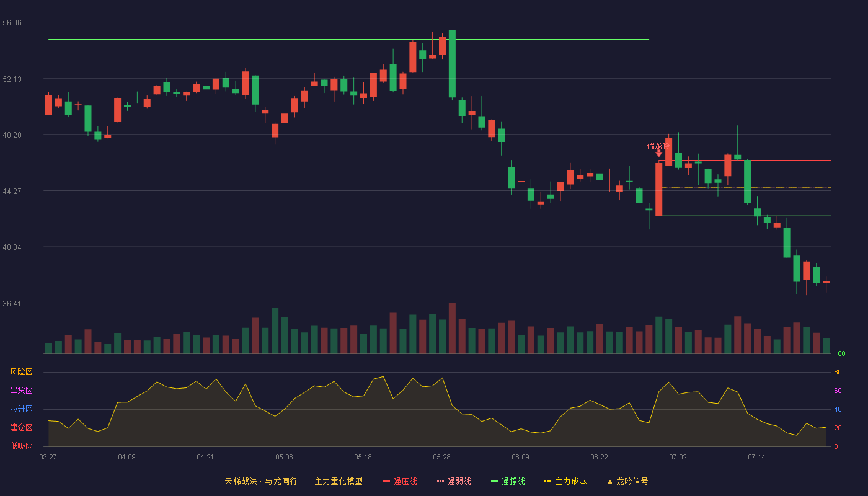This screenshot has width=868, height=496.
Task: Click the 建仓区 zone label
Action: coord(22,428)
